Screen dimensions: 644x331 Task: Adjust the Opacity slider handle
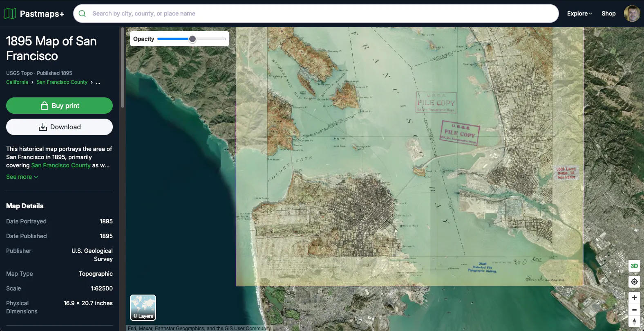(x=192, y=39)
